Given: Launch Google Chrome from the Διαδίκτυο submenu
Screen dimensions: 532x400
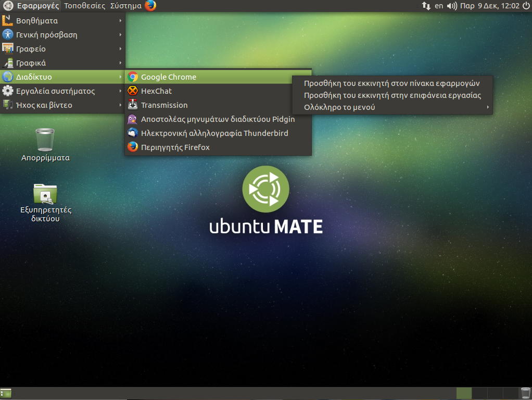Looking at the screenshot, I should (168, 77).
